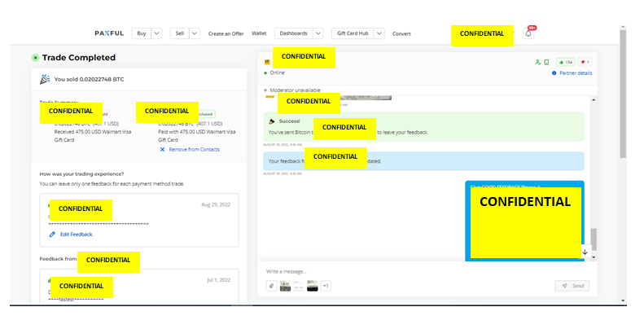This screenshot has height=329, width=644.
Task: Click Remove from Contacts link
Action: [195, 150]
